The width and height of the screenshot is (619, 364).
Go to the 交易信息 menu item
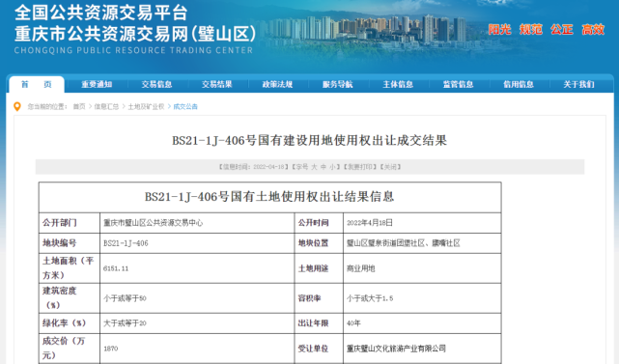click(x=156, y=85)
